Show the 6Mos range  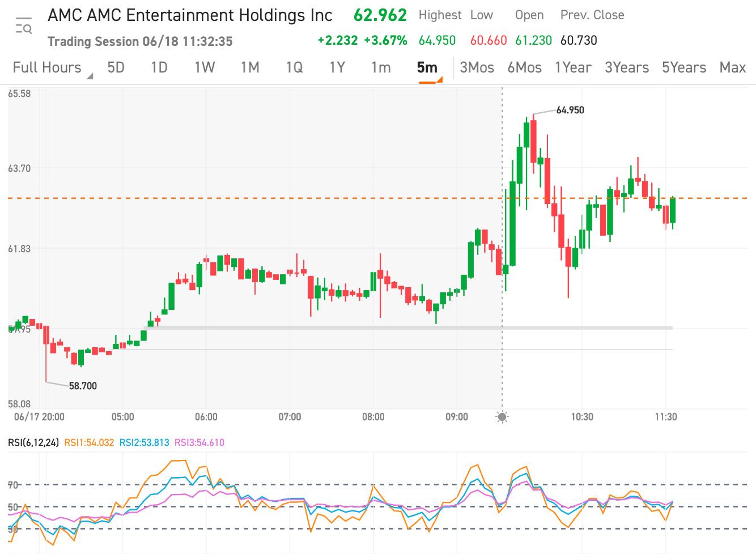pyautogui.click(x=524, y=67)
